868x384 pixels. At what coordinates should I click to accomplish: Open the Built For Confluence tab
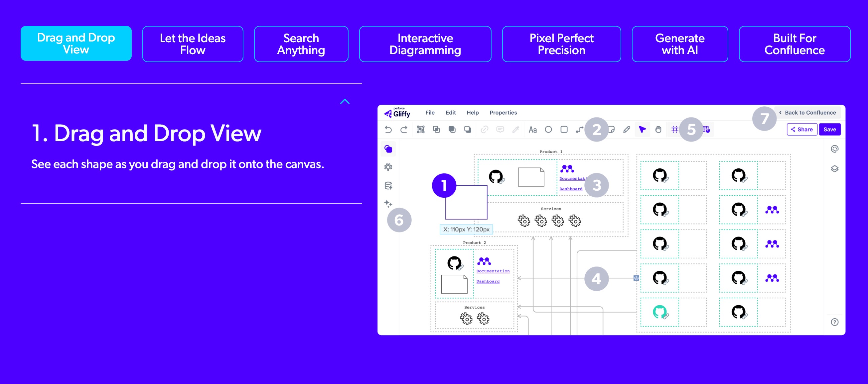794,44
